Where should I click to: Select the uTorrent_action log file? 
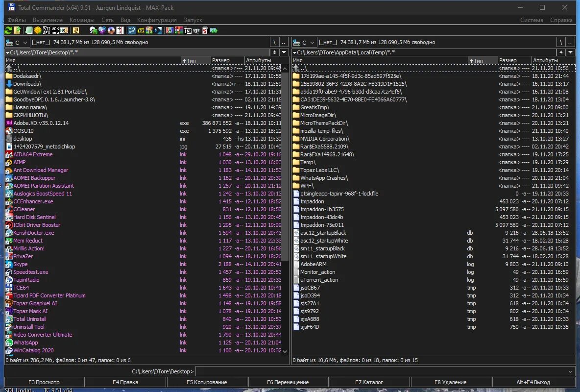pyautogui.click(x=434, y=280)
